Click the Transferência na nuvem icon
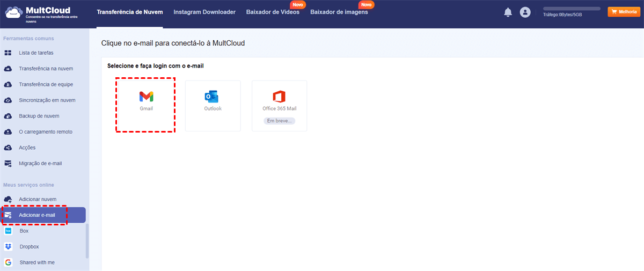 point(8,69)
